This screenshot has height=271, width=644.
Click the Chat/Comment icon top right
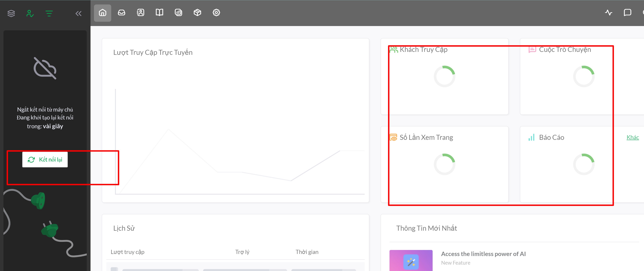[627, 12]
